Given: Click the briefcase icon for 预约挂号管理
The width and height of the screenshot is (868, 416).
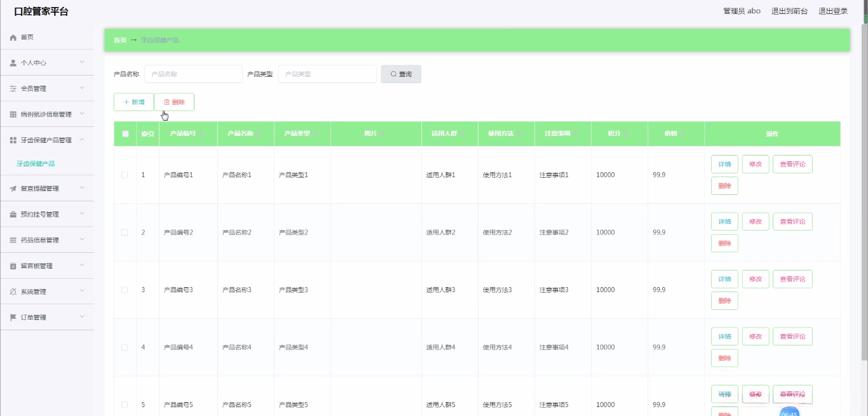Looking at the screenshot, I should [13, 215].
